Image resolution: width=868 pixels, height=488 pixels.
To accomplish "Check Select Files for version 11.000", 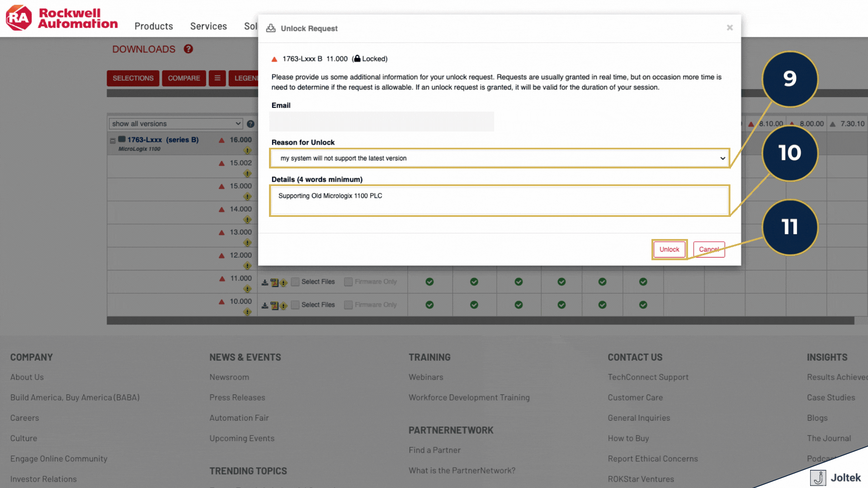I will pos(295,282).
